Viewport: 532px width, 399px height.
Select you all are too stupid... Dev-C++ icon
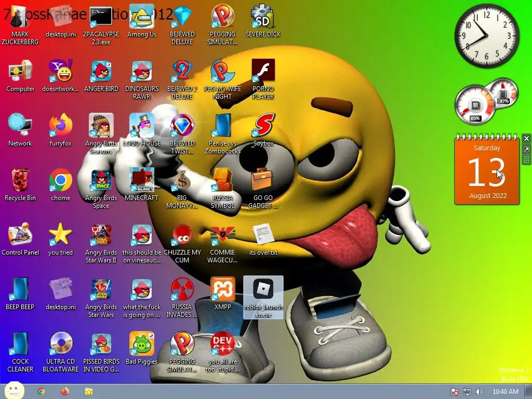[222, 352]
